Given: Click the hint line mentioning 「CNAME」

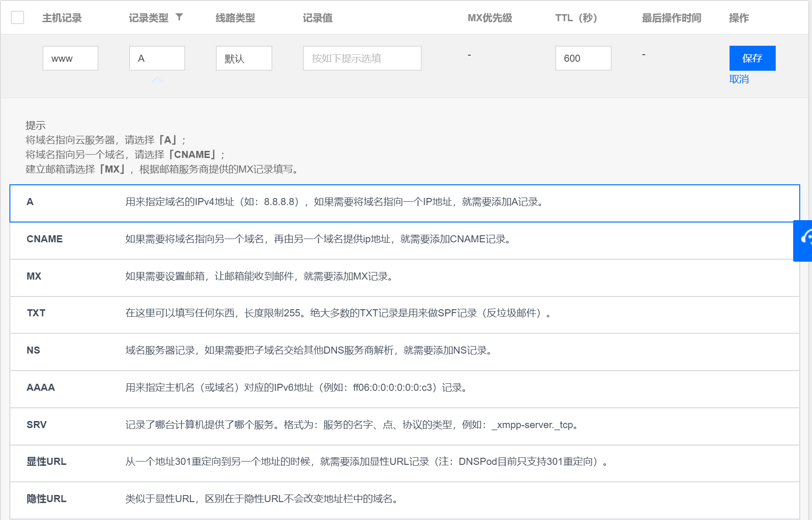Looking at the screenshot, I should (125, 155).
